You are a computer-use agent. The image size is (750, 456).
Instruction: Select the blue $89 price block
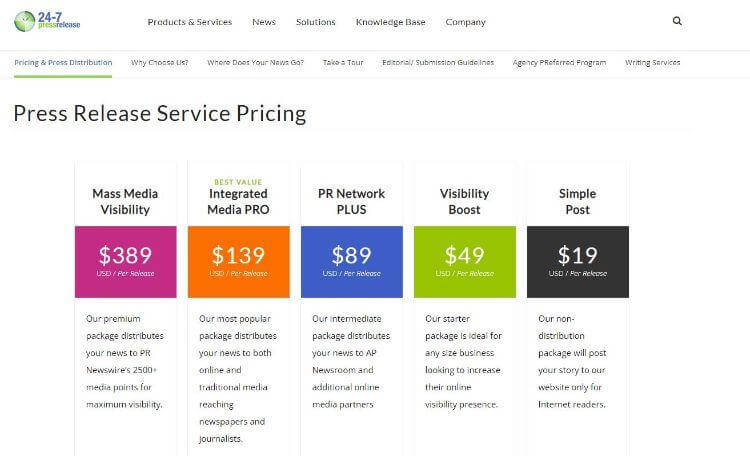351,261
